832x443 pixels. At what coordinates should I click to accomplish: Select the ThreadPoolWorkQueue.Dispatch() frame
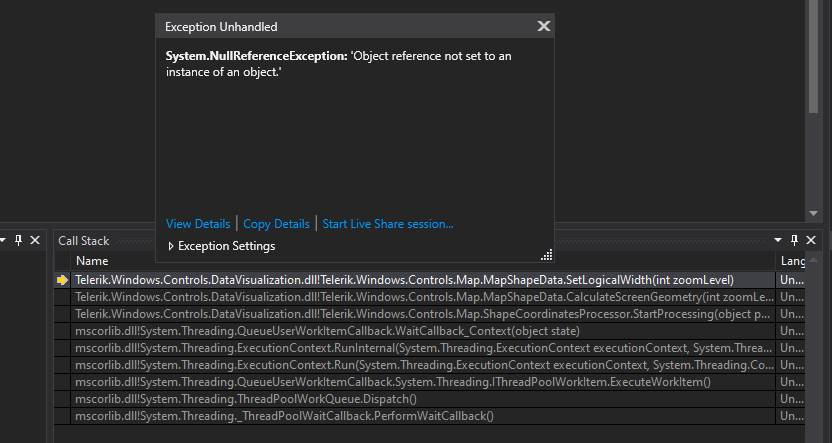(x=246, y=399)
